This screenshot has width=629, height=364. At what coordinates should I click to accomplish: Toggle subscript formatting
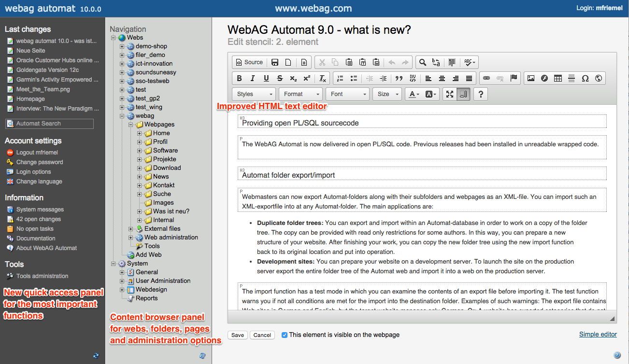[293, 78]
